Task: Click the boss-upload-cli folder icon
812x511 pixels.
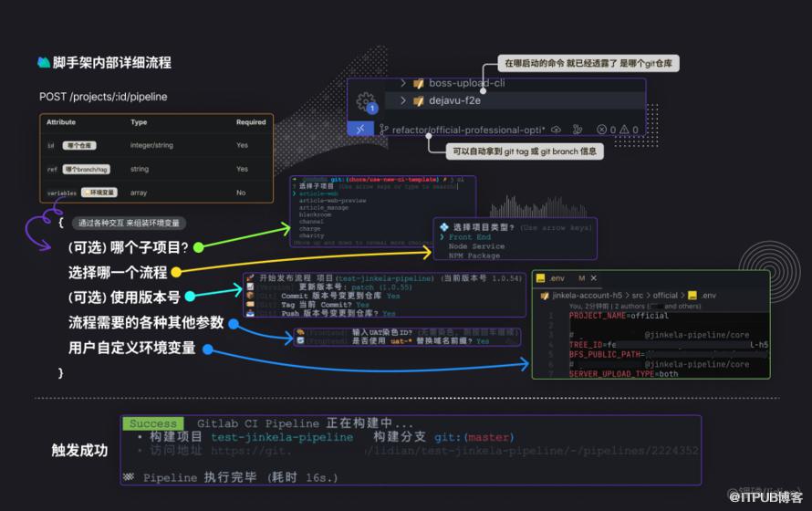Action: click(419, 83)
